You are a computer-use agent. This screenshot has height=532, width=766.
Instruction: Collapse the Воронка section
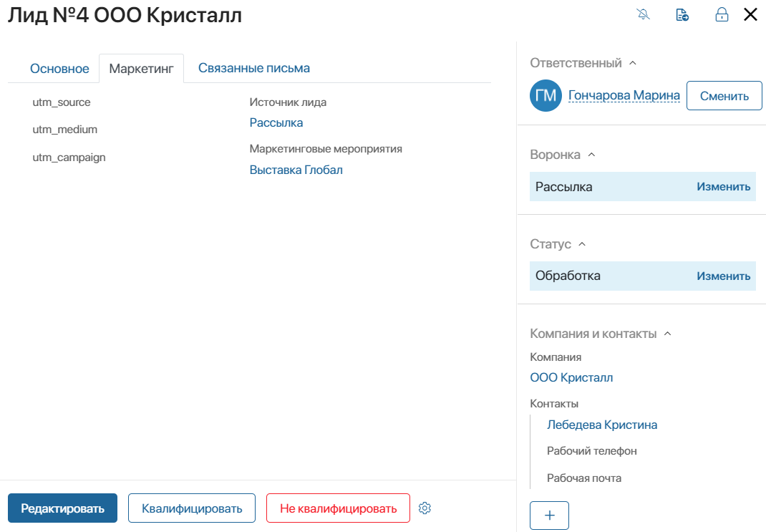click(591, 155)
